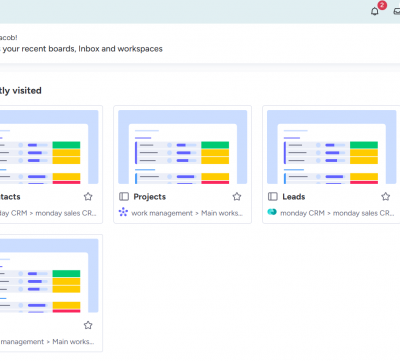Click the 'your recent boards, Inbox and workspaces' text
The image size is (400, 361).
pyautogui.click(x=83, y=49)
